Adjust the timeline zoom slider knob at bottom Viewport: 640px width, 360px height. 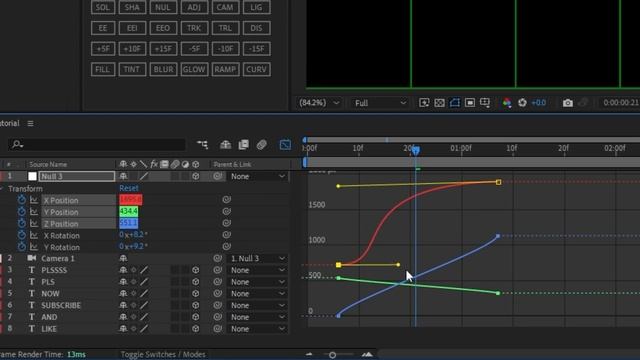pyautogui.click(x=332, y=355)
